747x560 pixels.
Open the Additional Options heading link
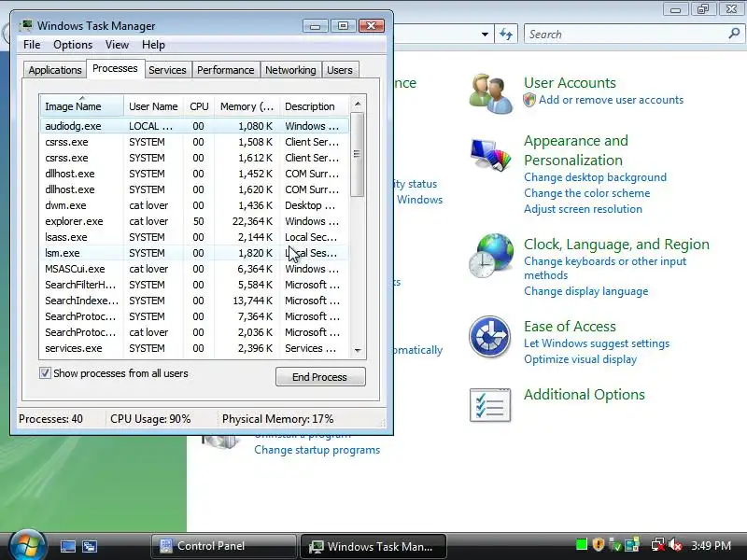click(x=585, y=394)
